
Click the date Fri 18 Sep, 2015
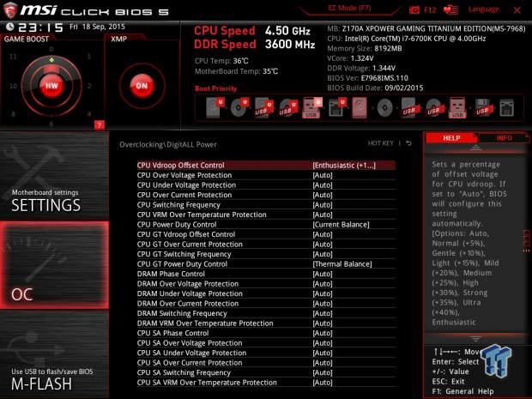click(x=97, y=27)
